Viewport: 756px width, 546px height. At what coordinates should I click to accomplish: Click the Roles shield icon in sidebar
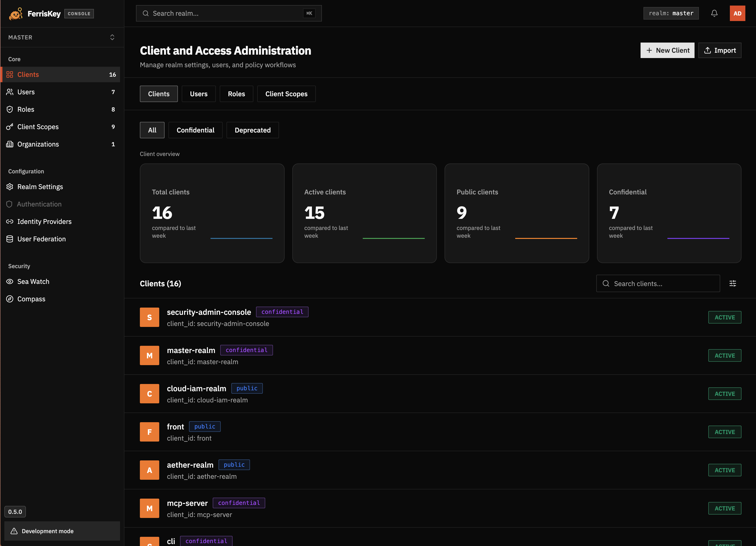[10, 109]
